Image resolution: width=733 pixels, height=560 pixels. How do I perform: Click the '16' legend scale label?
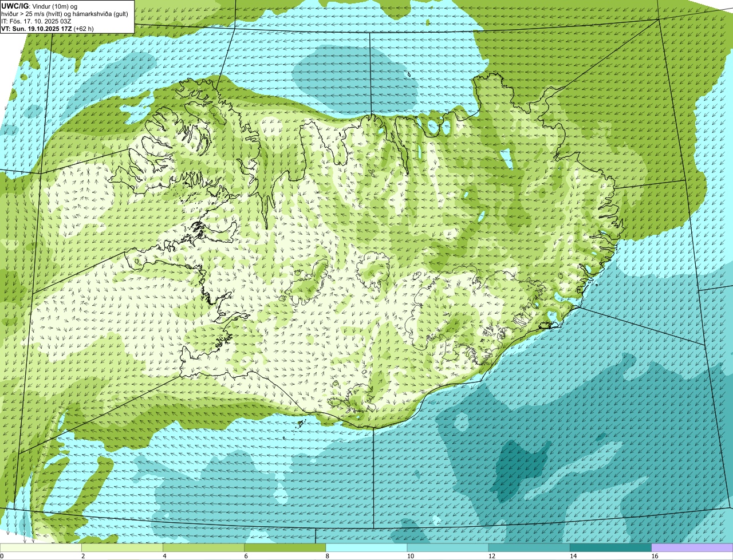(655, 556)
